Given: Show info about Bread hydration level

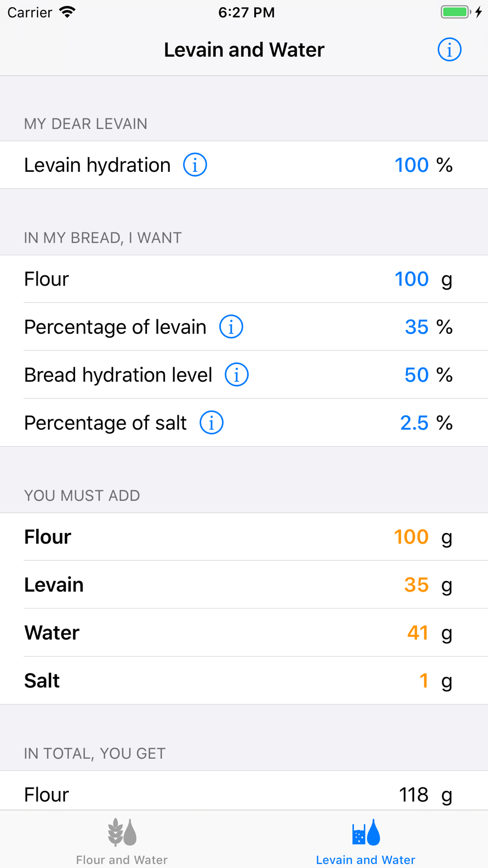Looking at the screenshot, I should point(237,375).
